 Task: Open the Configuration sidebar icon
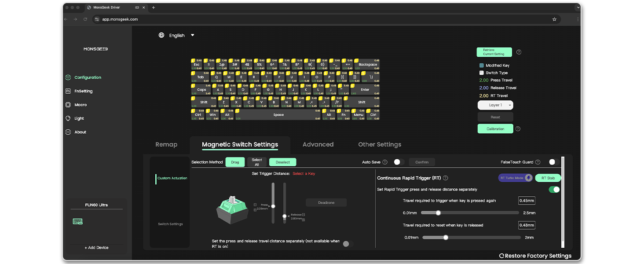(68, 77)
